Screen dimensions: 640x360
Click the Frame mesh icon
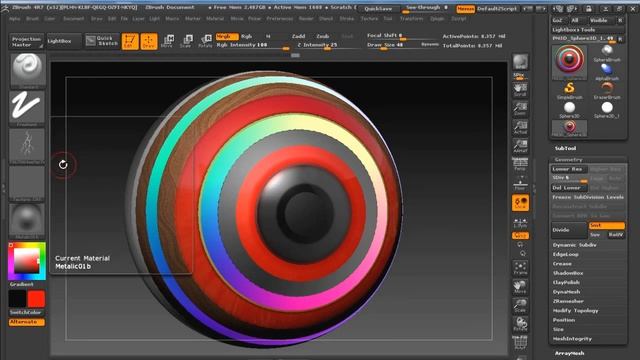click(x=520, y=268)
